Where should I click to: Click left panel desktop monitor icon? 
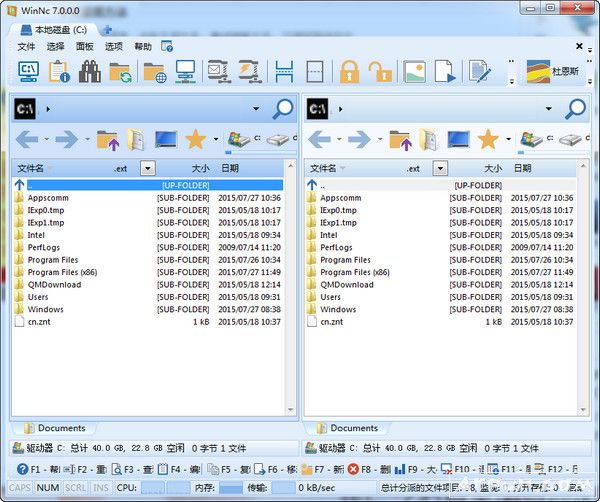coord(166,140)
